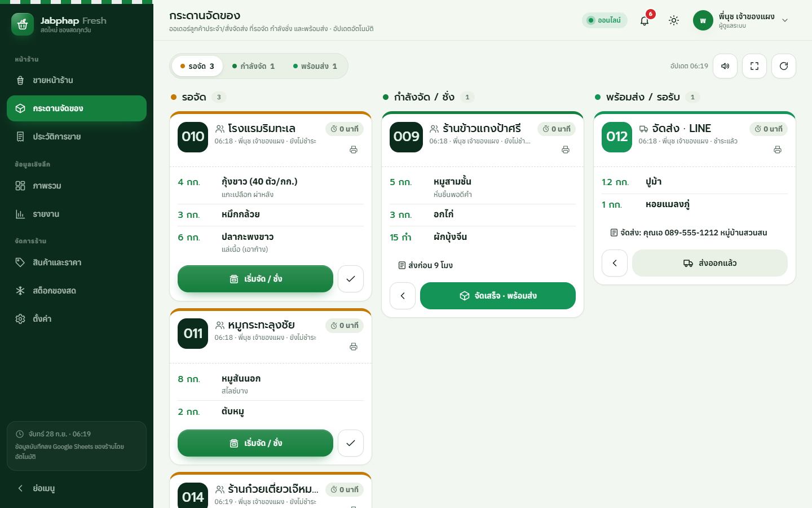Screen dimensions: 812x508
Task: Open กระดานจัดของ in the sidebar
Action: pyautogui.click(x=77, y=108)
